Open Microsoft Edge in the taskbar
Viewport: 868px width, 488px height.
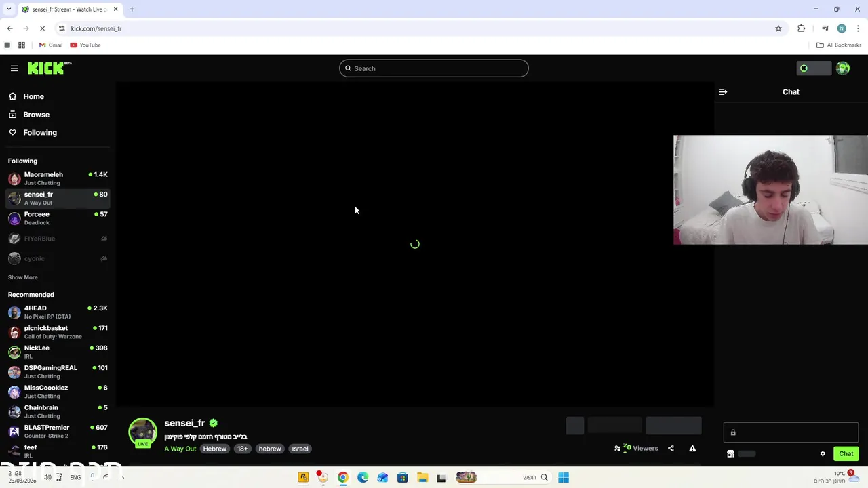[363, 477]
